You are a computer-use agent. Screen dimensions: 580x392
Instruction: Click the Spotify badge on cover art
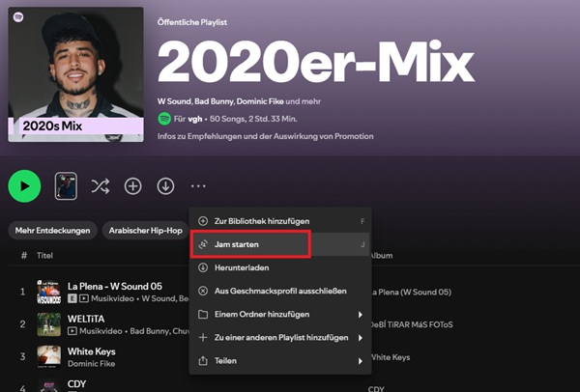pyautogui.click(x=18, y=17)
